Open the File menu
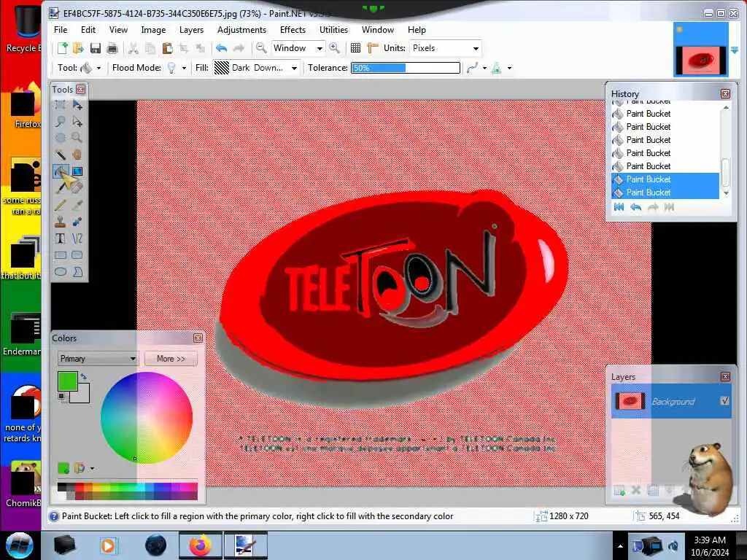The image size is (747, 560). [61, 29]
